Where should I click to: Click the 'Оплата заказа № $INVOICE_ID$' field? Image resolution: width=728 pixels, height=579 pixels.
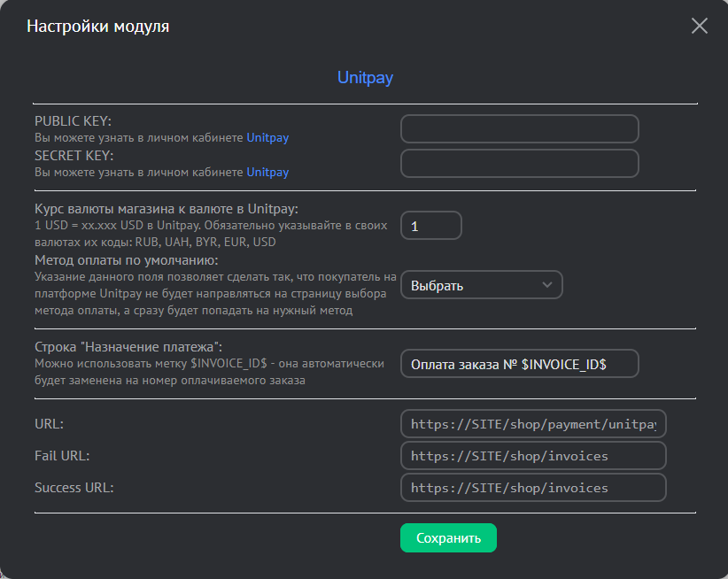519,364
